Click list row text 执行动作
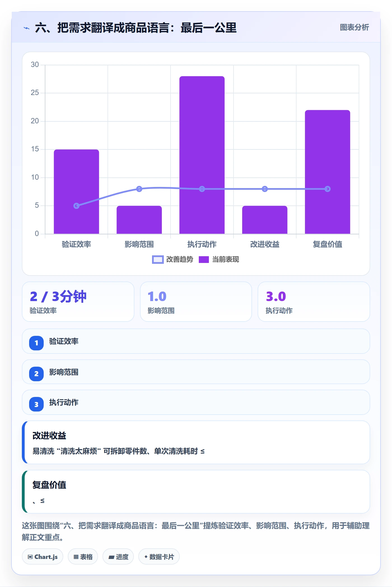The height and width of the screenshot is (587, 392). (64, 402)
